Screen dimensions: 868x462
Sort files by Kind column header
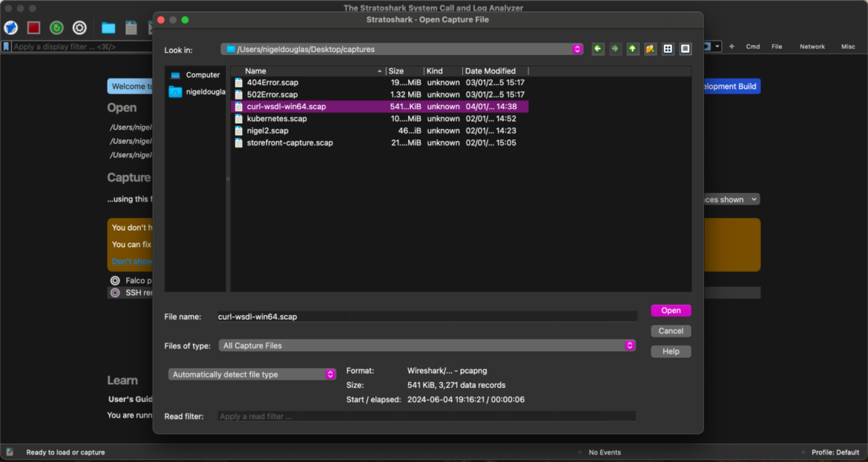click(444, 71)
